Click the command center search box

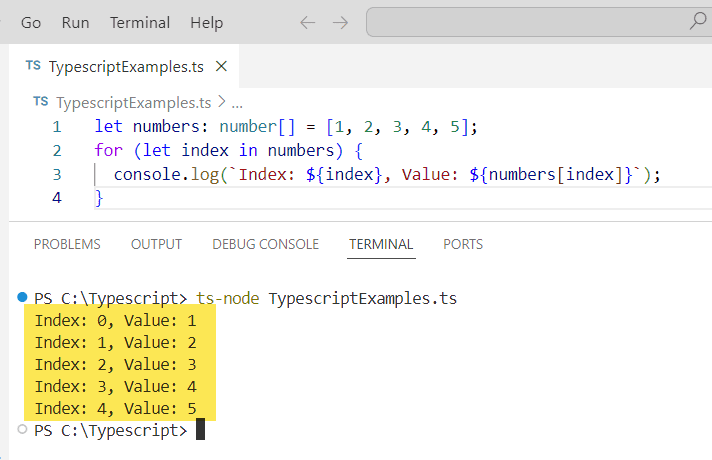click(x=539, y=21)
